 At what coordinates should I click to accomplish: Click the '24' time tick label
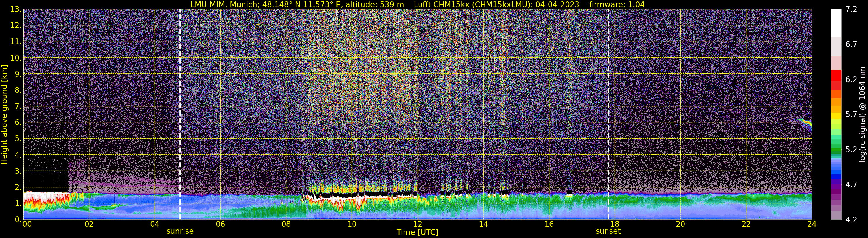tap(812, 224)
